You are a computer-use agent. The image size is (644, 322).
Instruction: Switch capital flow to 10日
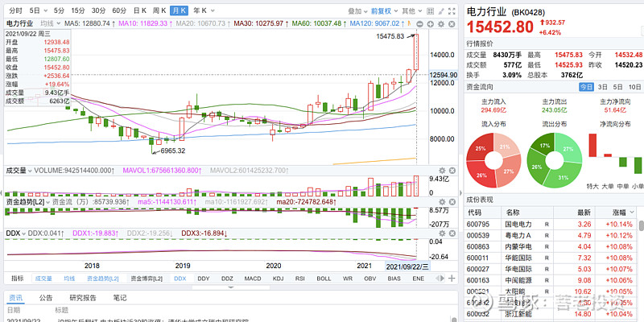tap(634, 87)
